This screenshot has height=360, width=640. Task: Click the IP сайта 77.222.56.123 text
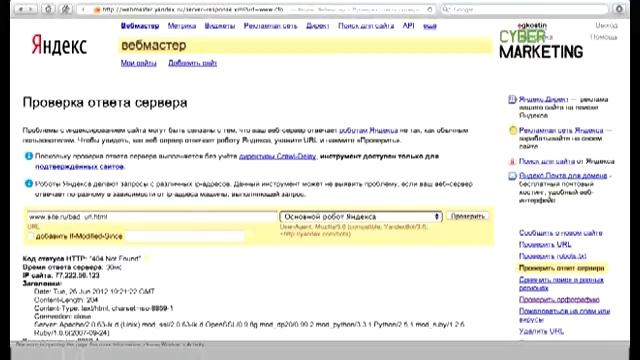coord(61,276)
